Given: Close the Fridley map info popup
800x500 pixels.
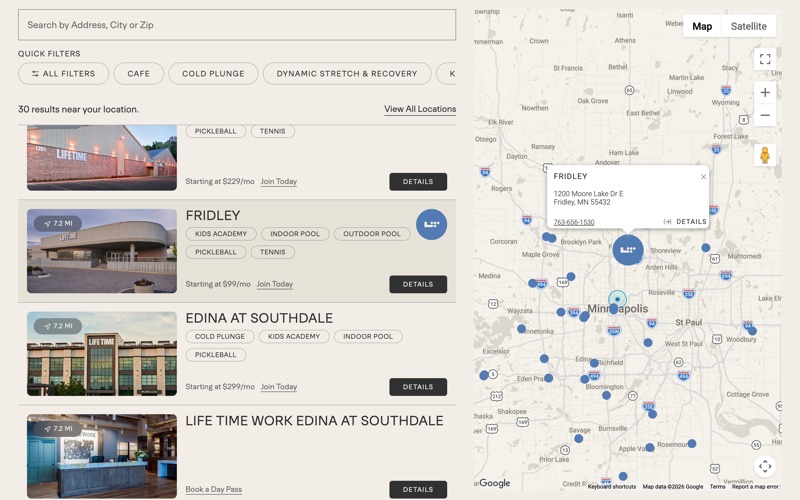Looking at the screenshot, I should (703, 177).
